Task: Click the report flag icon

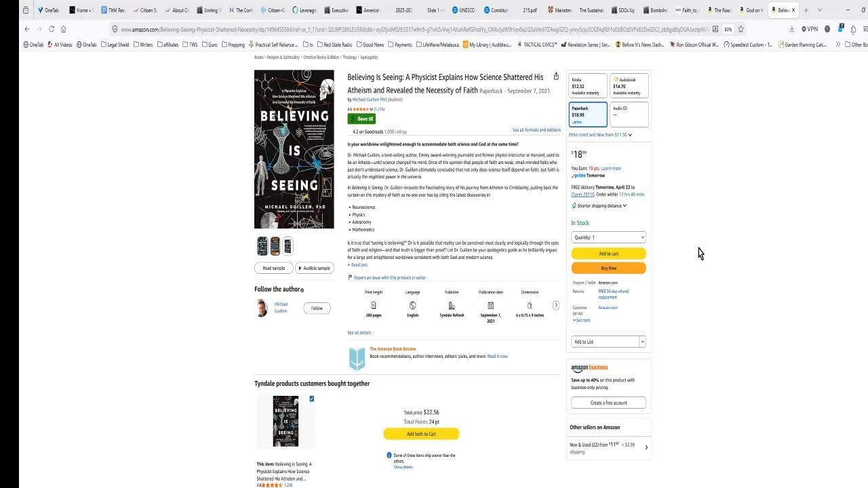Action: coord(350,277)
